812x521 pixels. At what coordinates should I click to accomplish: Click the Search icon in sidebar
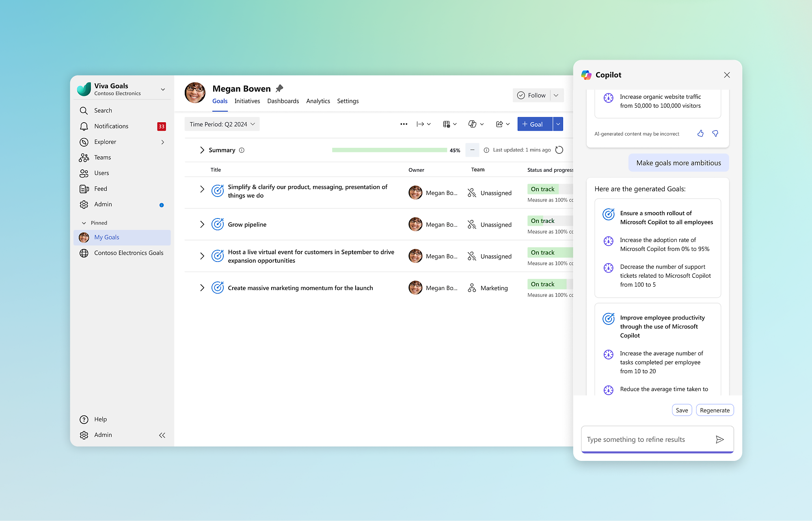pyautogui.click(x=84, y=110)
